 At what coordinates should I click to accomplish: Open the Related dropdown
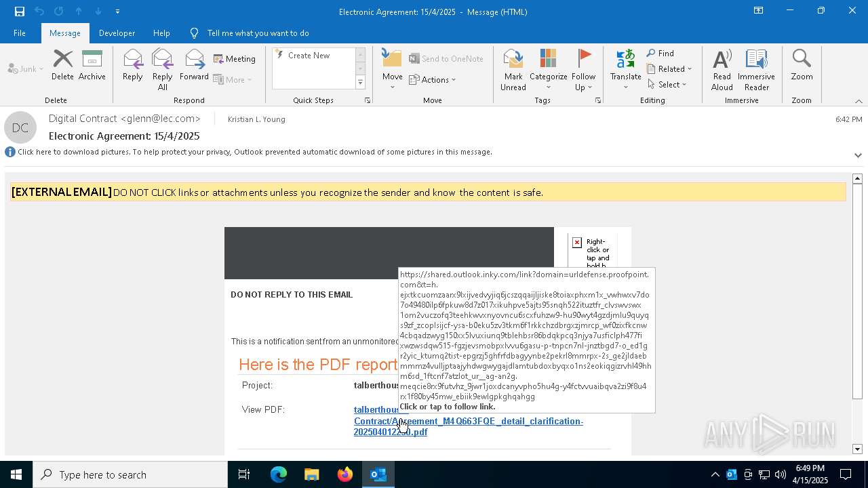pyautogui.click(x=669, y=68)
